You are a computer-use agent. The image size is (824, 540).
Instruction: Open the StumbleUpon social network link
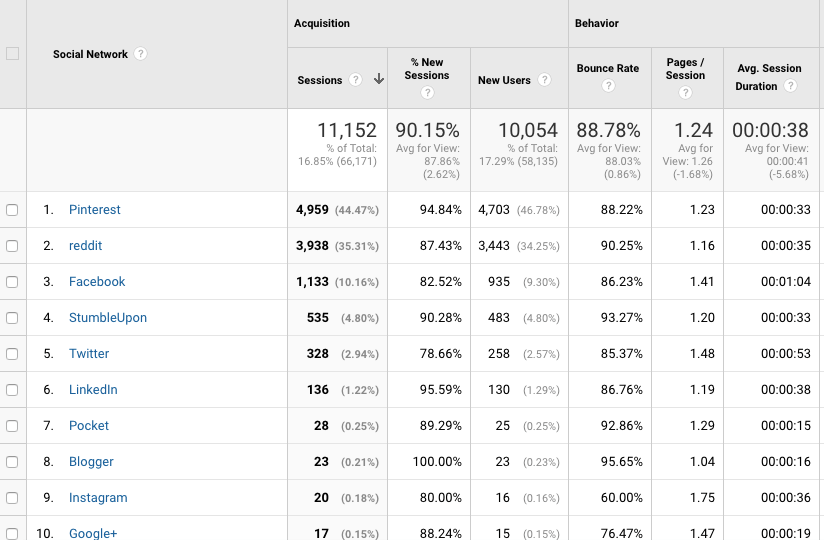(108, 318)
